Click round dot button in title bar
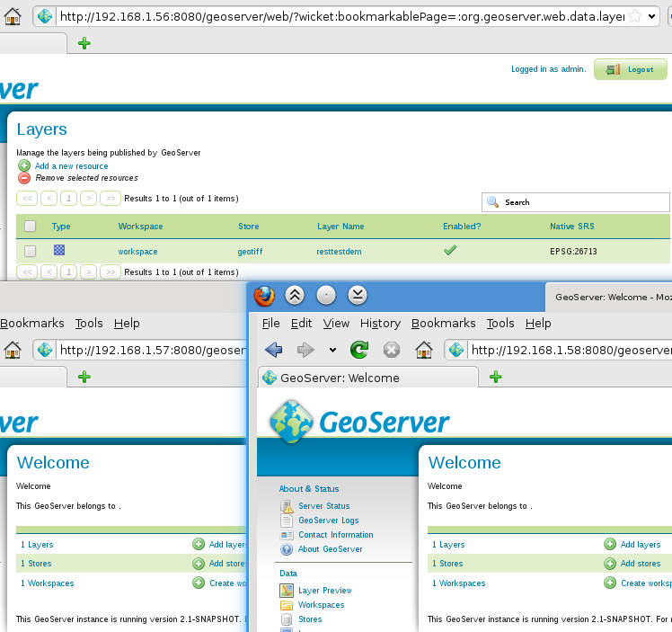The height and width of the screenshot is (632, 672). [x=326, y=296]
